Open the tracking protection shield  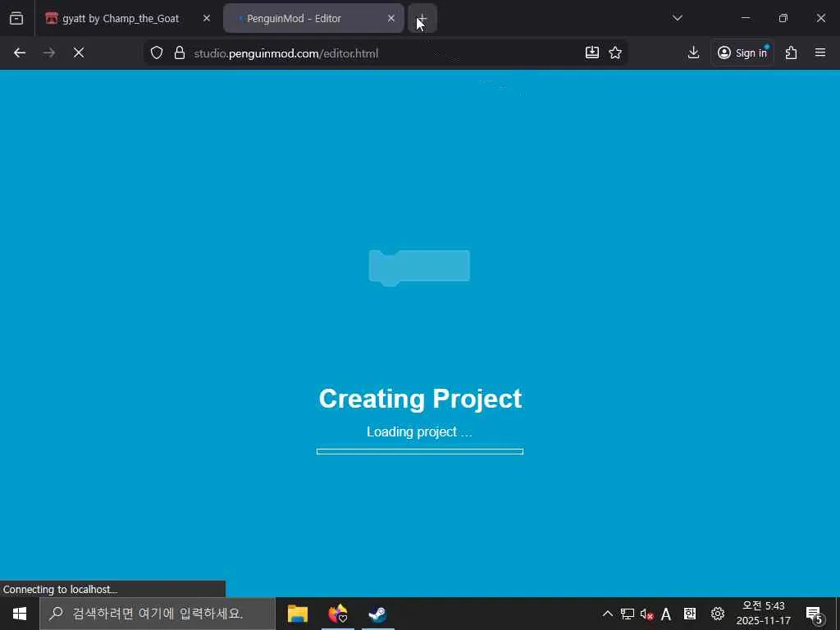click(157, 53)
